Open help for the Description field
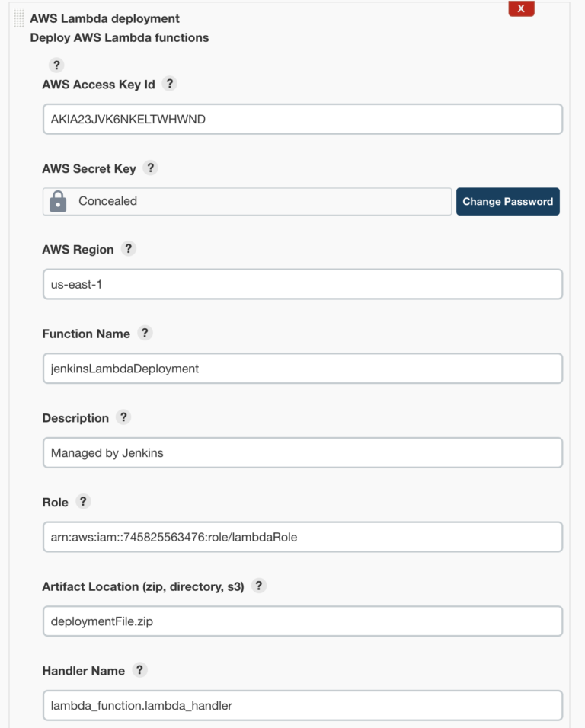585x728 pixels. [x=123, y=417]
